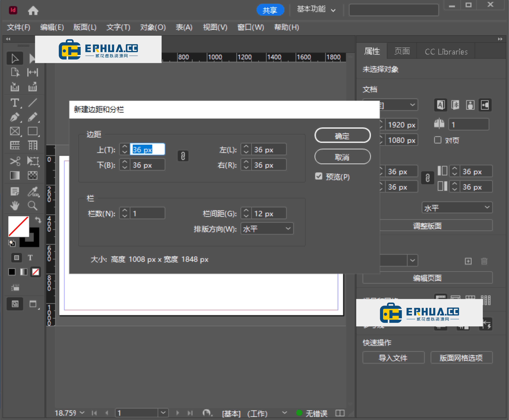
Task: Open 水平 dropdown in Properties panel
Action: tap(457, 208)
